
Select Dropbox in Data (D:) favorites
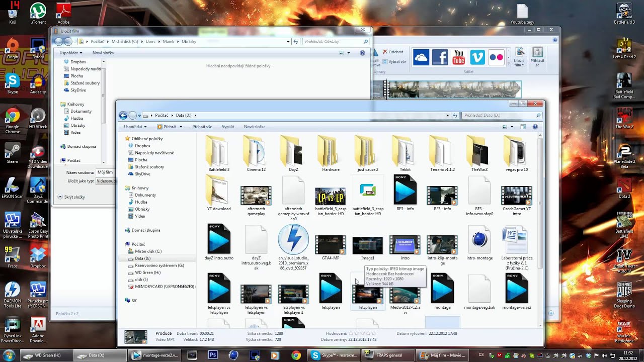142,146
